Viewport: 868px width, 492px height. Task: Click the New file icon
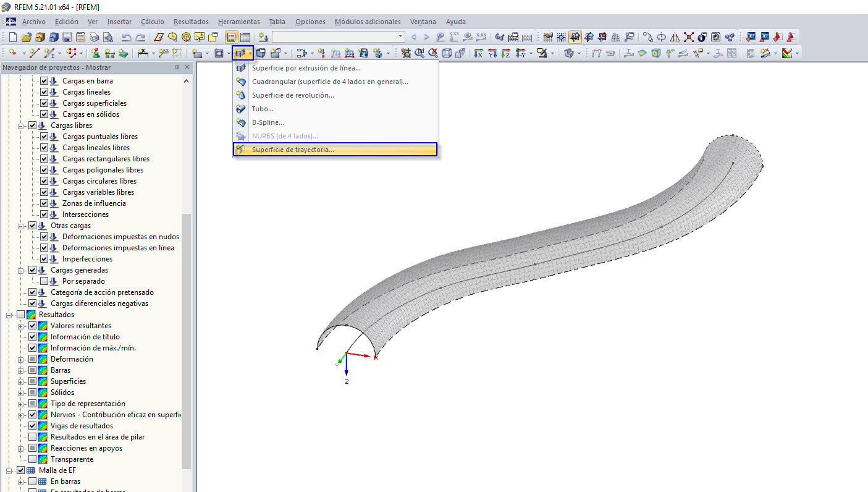(12, 37)
